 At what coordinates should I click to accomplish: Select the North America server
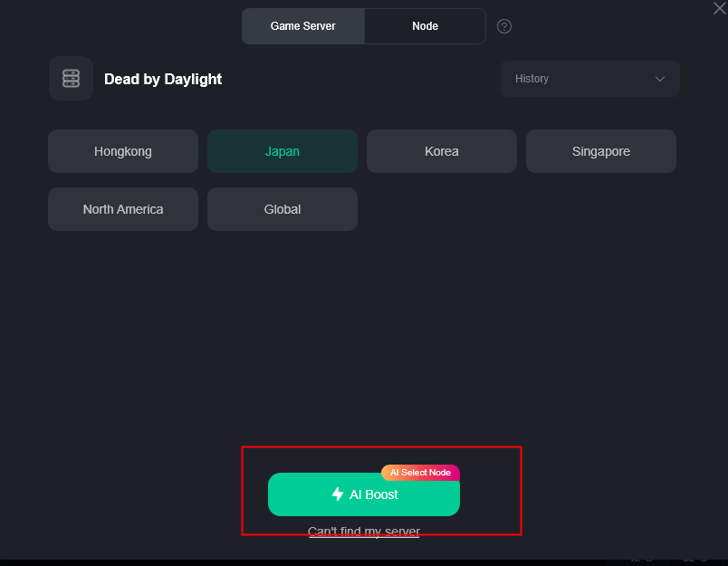(123, 209)
